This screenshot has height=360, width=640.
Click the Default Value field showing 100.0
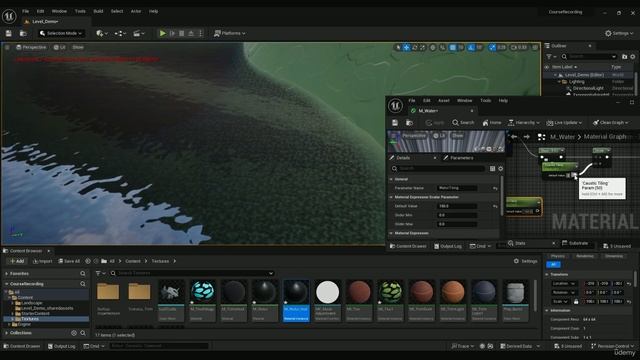pyautogui.click(x=457, y=206)
